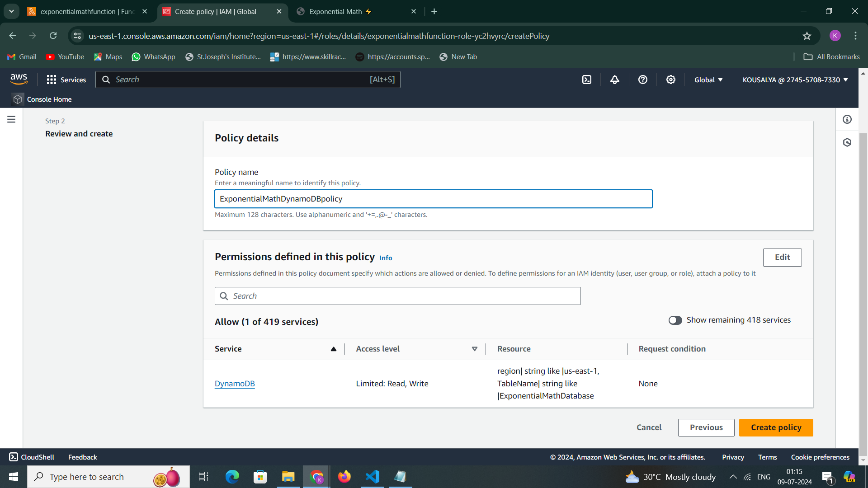Open the hexagon tutorials panel icon
The image size is (868, 488).
[847, 142]
